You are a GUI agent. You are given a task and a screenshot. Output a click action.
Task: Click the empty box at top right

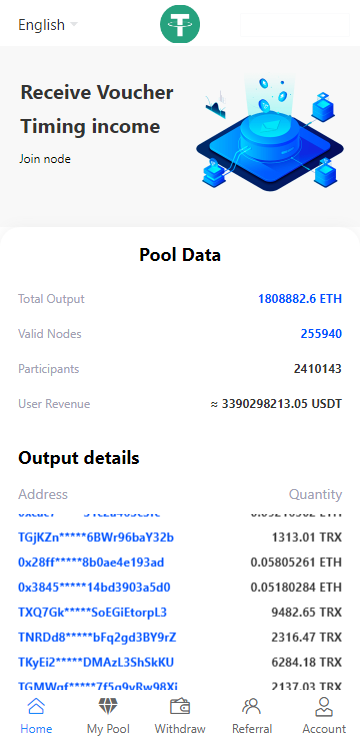[x=295, y=25]
